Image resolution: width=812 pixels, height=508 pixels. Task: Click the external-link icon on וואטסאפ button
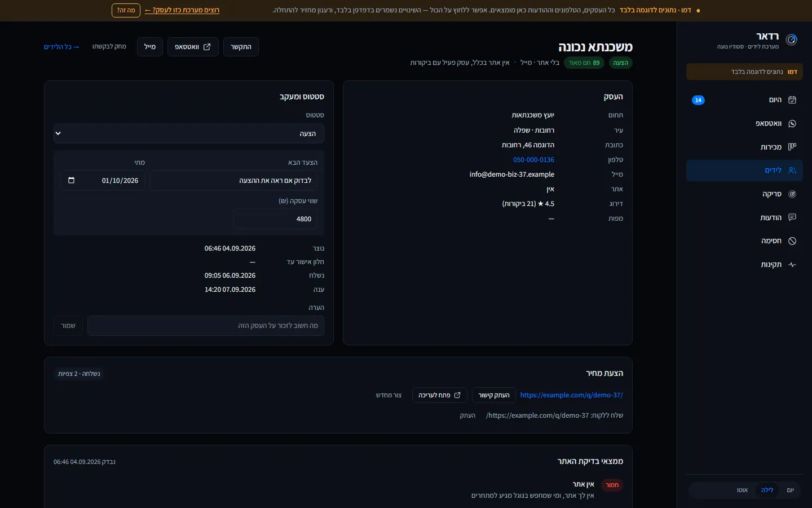(207, 47)
